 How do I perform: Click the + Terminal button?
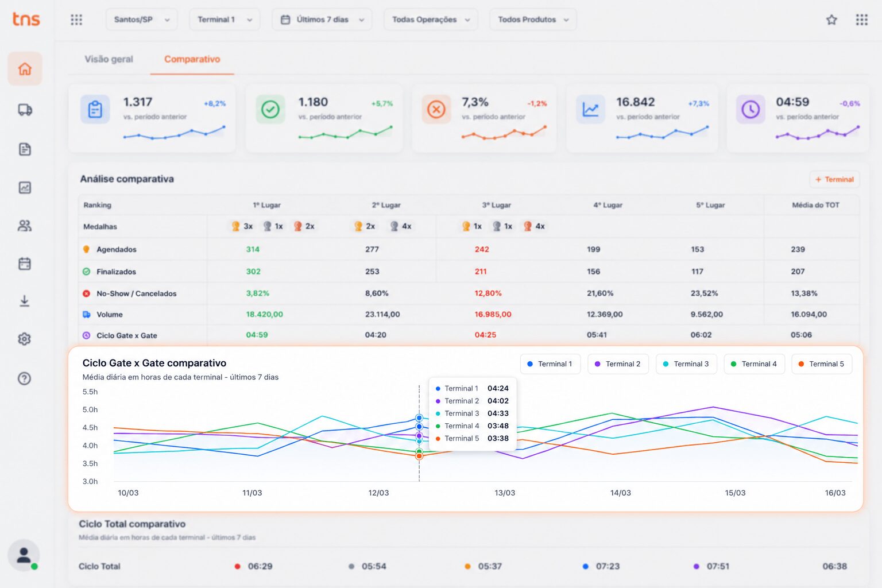point(834,179)
